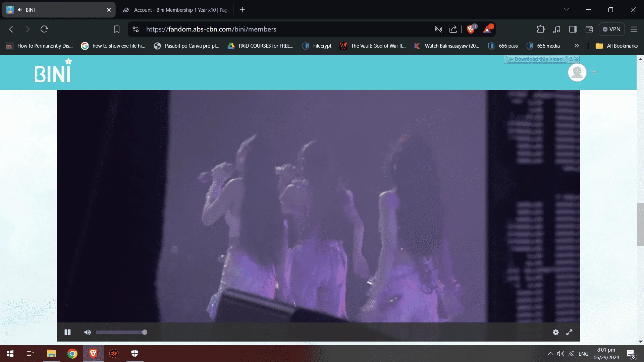Open notification center with 8 alerts
644x362 pixels.
point(631,354)
